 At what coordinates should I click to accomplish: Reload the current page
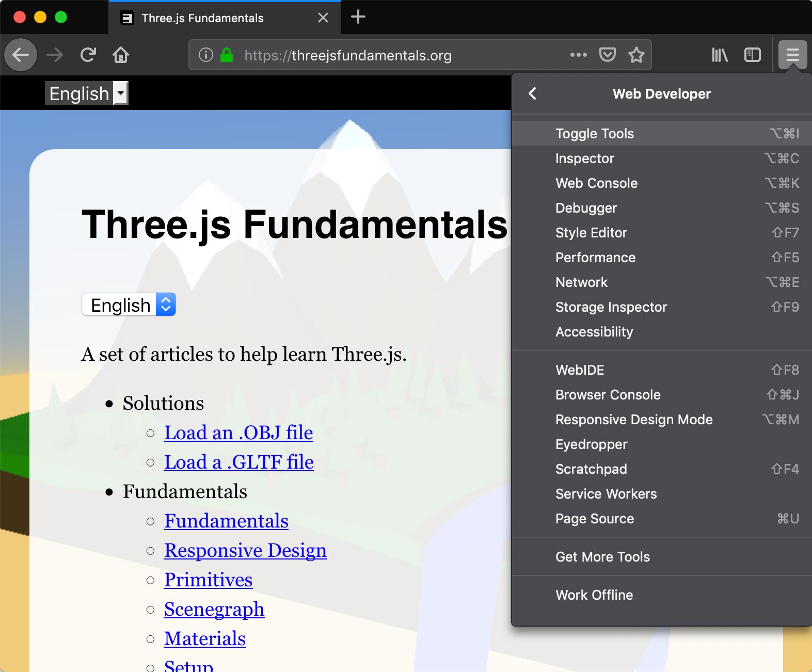pos(88,55)
